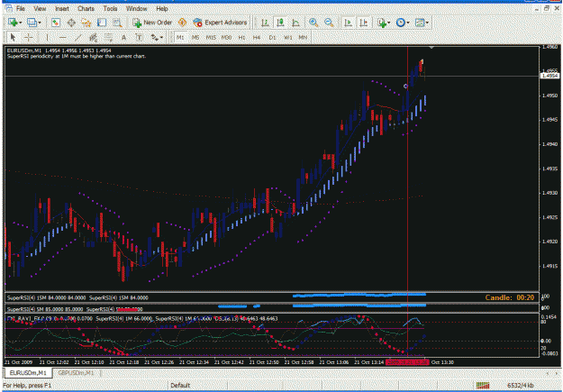Select the trendline drawing tool

[x=77, y=37]
